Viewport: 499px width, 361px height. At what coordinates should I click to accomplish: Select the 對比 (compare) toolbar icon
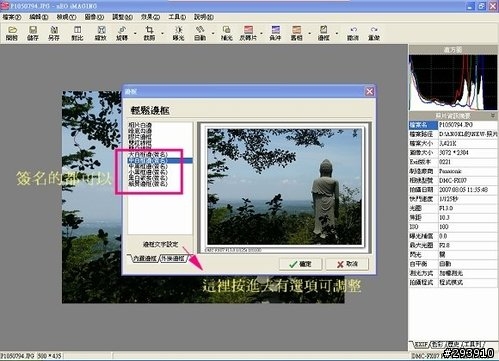(77, 33)
